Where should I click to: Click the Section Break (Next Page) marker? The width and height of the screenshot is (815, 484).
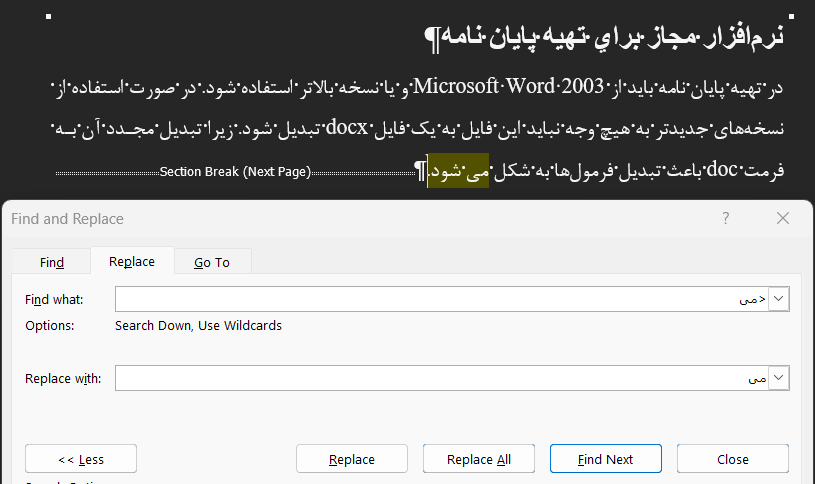235,172
